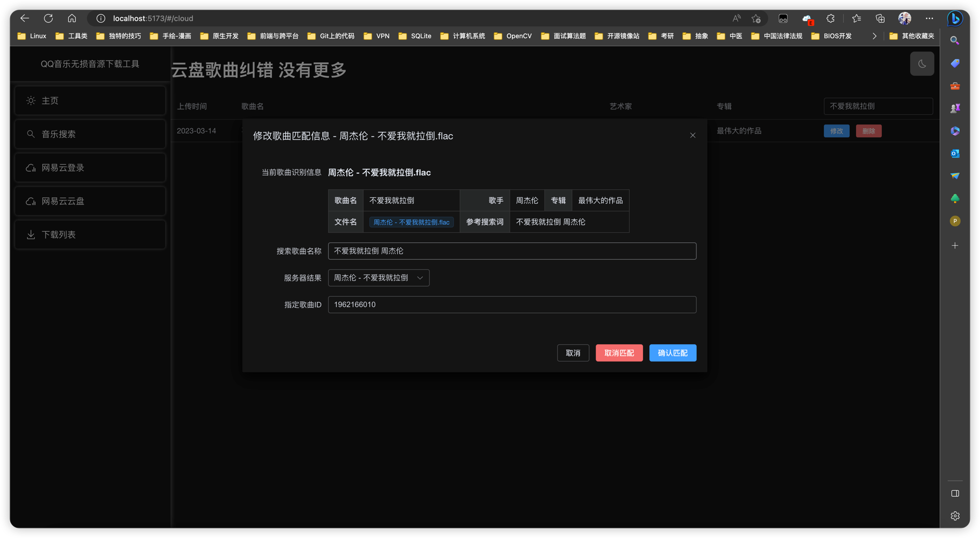The width and height of the screenshot is (980, 538).
Task: Reload the page with refresh icon
Action: click(48, 18)
